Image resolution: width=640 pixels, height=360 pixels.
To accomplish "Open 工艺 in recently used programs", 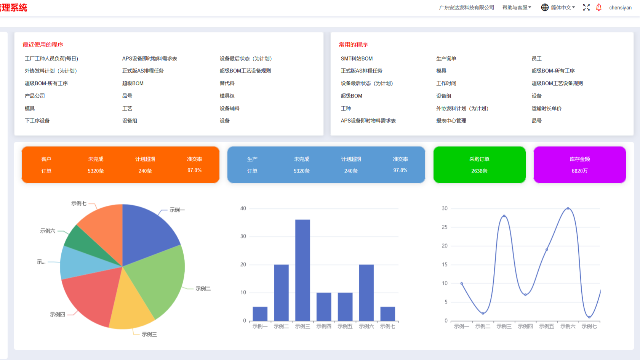I will (x=127, y=108).
